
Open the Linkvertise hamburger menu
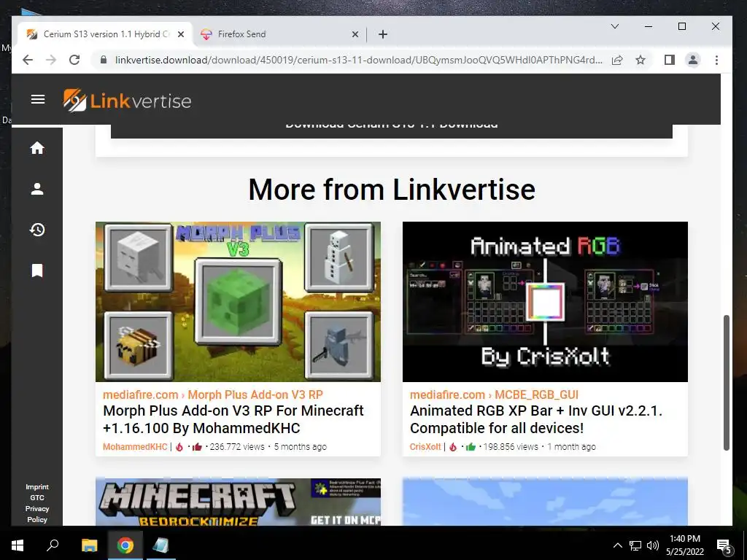tap(38, 99)
